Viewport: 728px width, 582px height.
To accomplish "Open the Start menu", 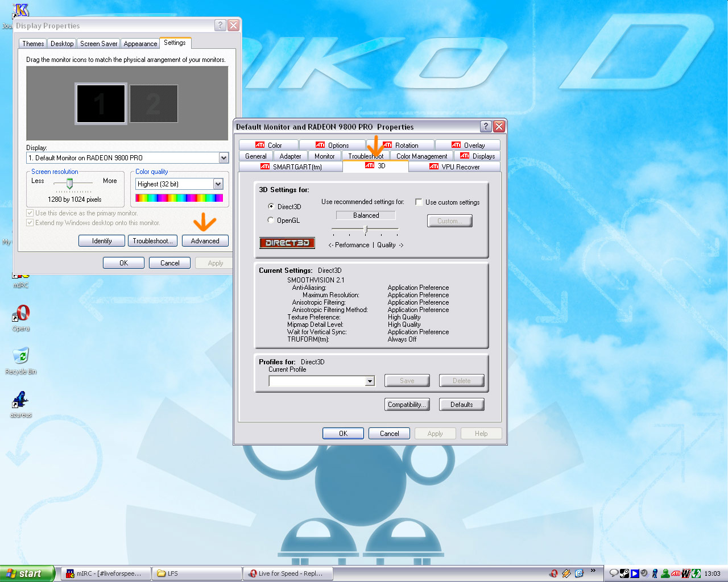I will pos(27,573).
